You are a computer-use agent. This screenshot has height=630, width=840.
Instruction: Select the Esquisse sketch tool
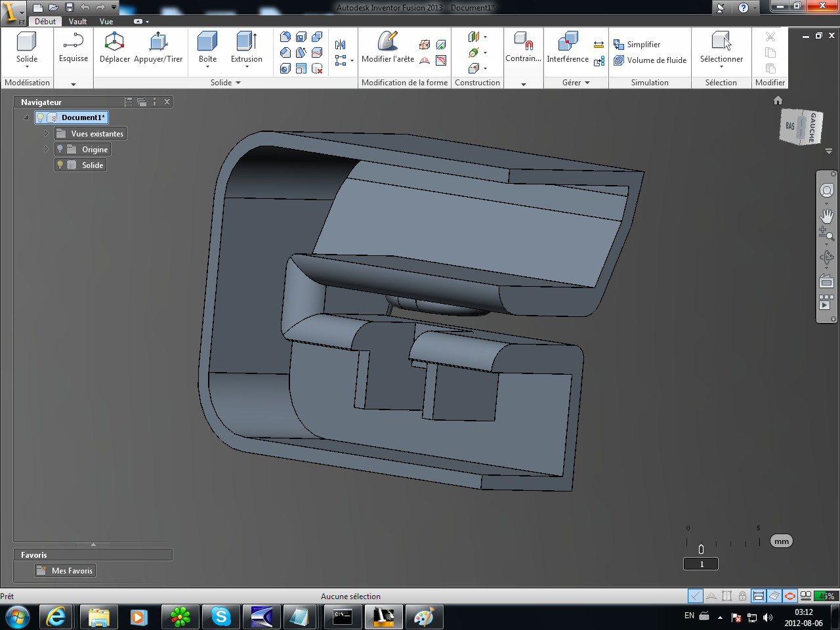click(73, 47)
